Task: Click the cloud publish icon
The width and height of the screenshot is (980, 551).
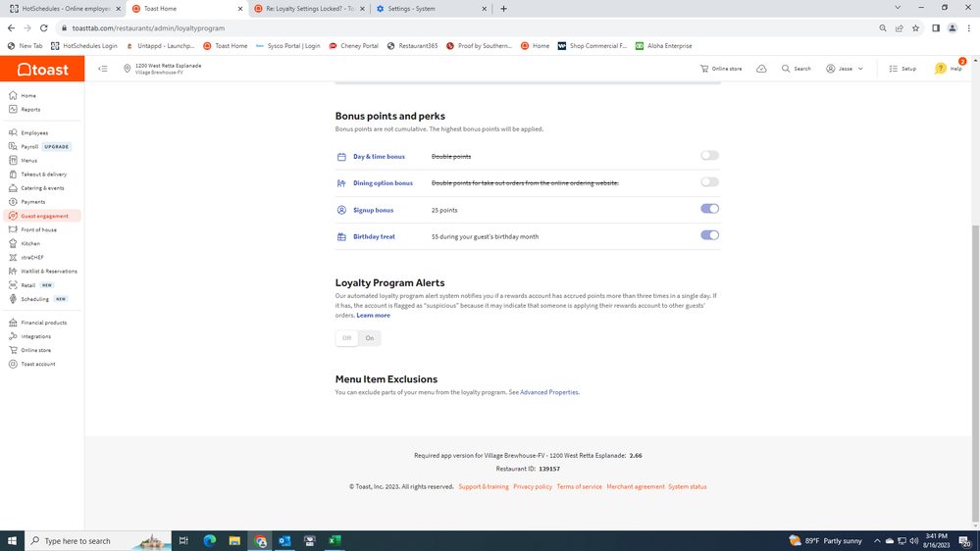Action: pyautogui.click(x=761, y=69)
